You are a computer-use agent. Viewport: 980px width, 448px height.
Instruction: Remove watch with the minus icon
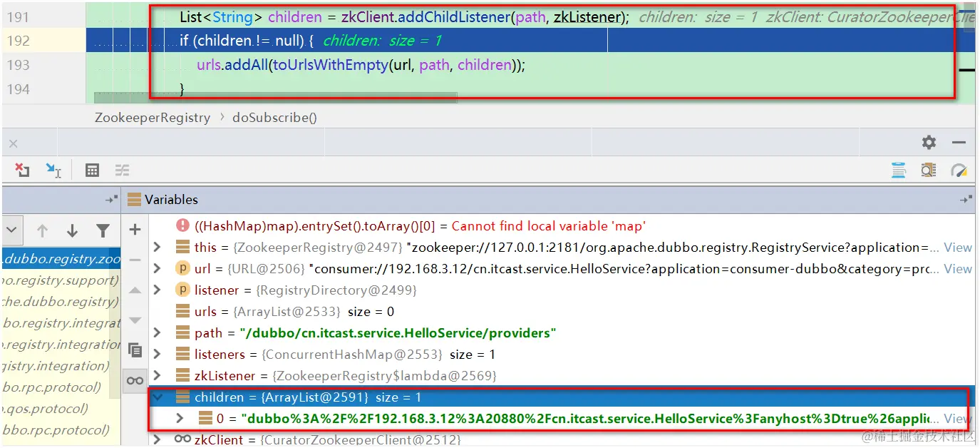(135, 260)
